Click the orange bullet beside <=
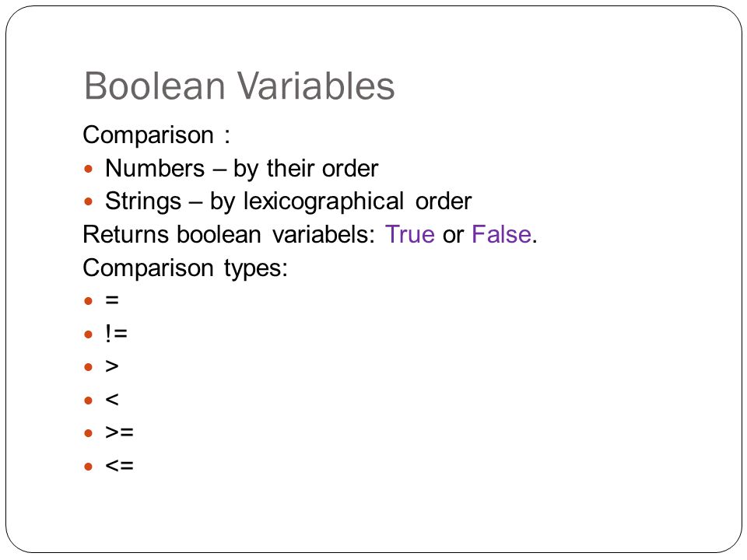The width and height of the screenshot is (747, 560). click(x=88, y=467)
